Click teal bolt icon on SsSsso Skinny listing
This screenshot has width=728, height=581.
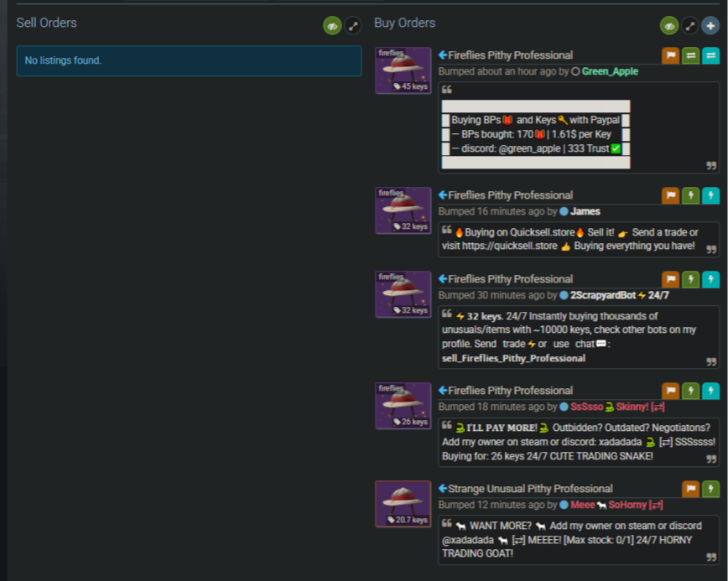710,391
